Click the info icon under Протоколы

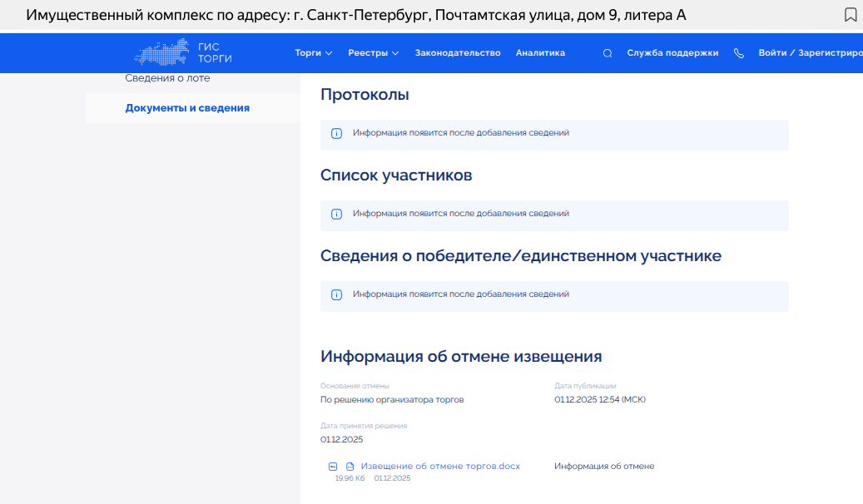[x=337, y=133]
